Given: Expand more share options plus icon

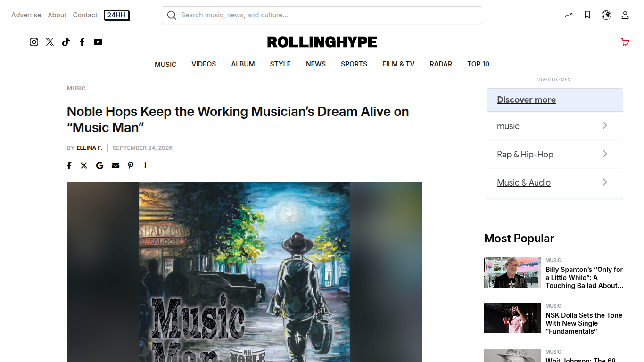Looking at the screenshot, I should (x=145, y=165).
